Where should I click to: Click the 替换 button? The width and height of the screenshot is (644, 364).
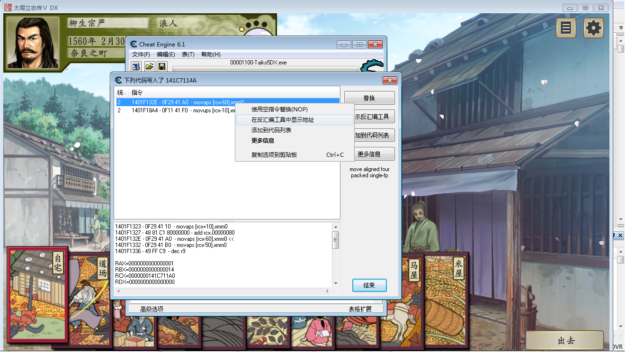369,98
